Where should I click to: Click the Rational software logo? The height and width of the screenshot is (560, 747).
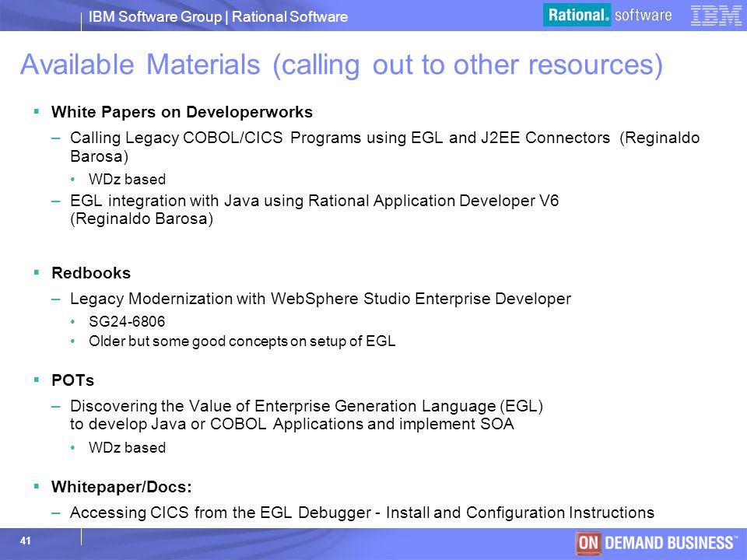point(608,15)
